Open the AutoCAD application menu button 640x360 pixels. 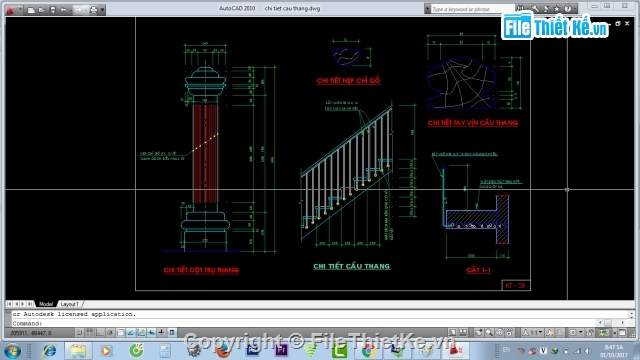click(11, 10)
